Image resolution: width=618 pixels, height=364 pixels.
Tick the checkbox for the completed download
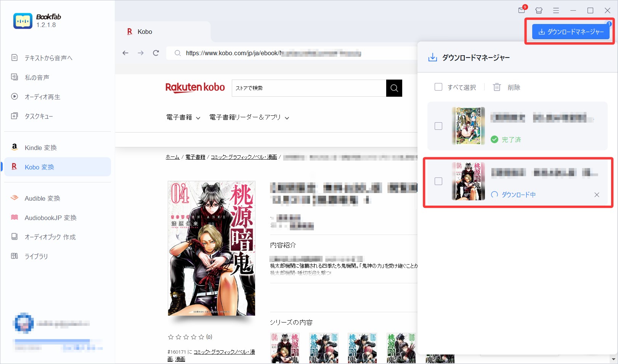[438, 126]
